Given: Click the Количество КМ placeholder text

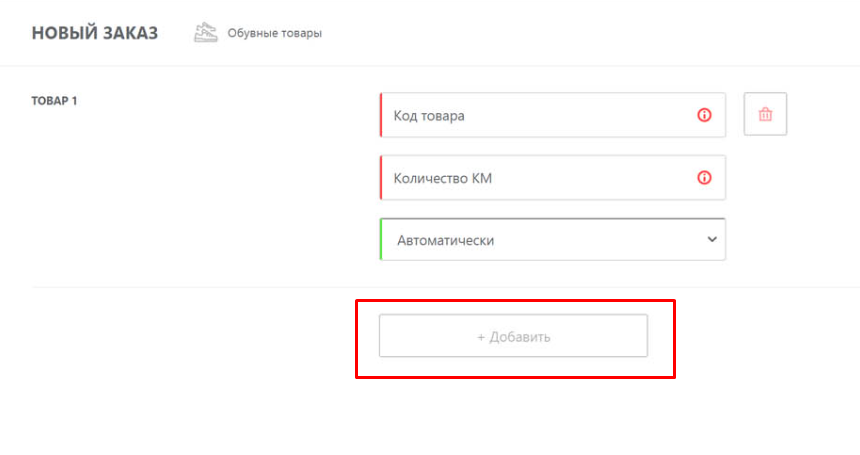Looking at the screenshot, I should [443, 179].
